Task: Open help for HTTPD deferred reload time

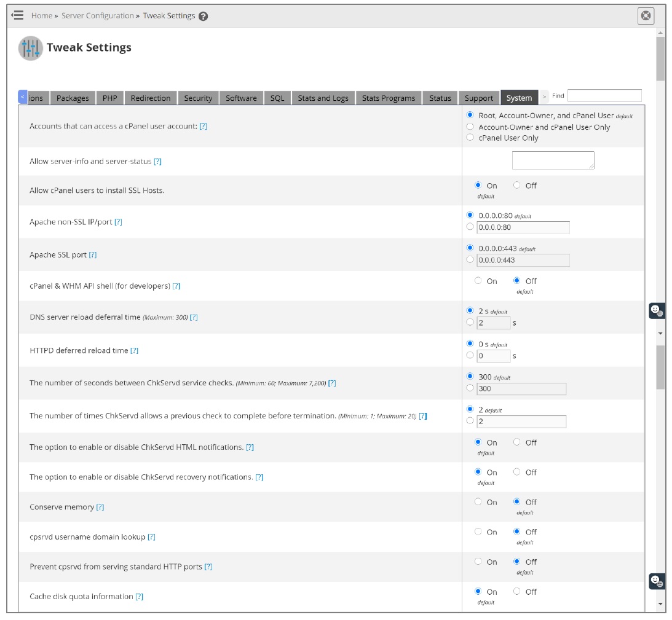Action: (x=134, y=350)
